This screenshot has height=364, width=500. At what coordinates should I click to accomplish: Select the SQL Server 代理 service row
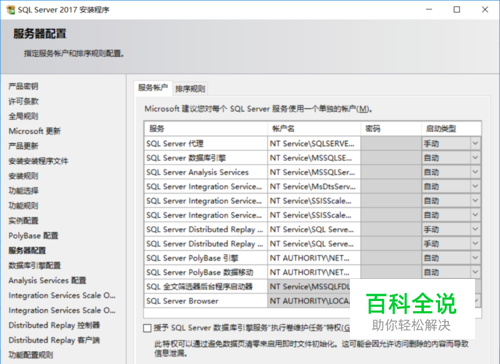coord(206,144)
